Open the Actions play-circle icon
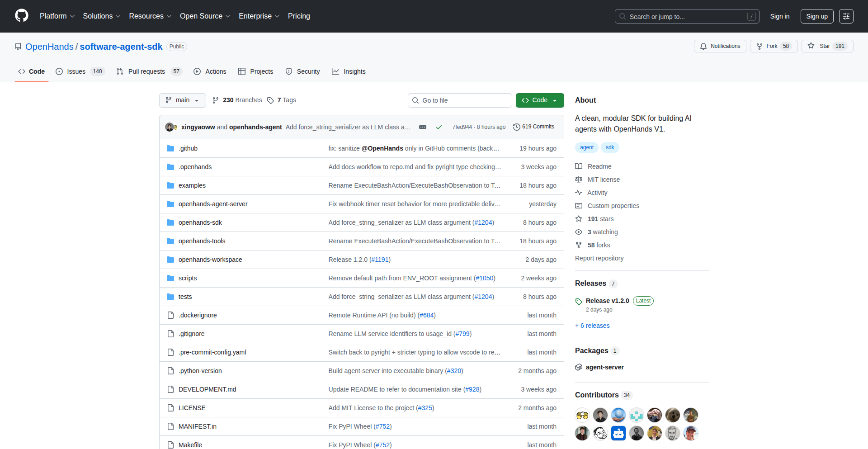 197,71
